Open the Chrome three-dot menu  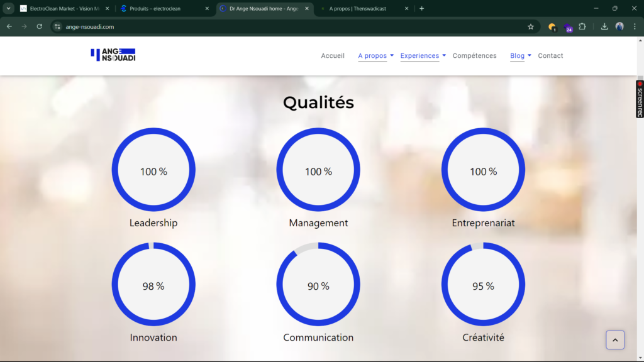[635, 26]
